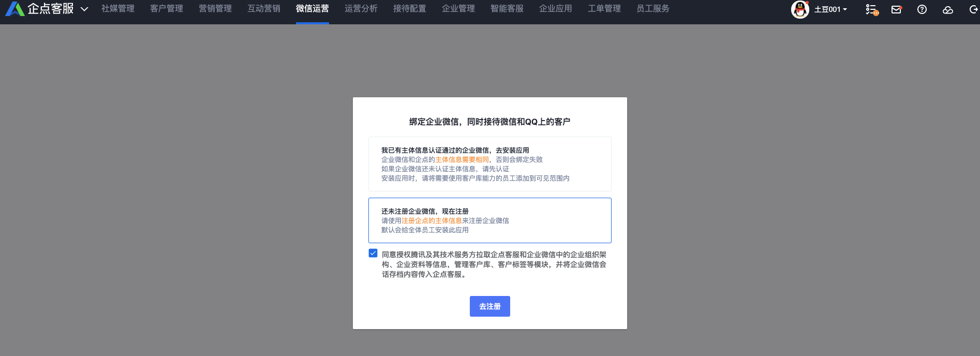
Task: Open 运营分析 in top navigation
Action: point(361,9)
